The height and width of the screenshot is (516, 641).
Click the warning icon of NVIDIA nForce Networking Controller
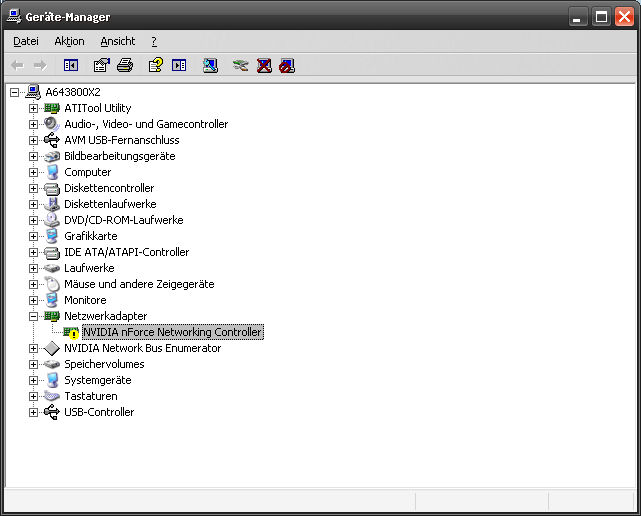71,332
